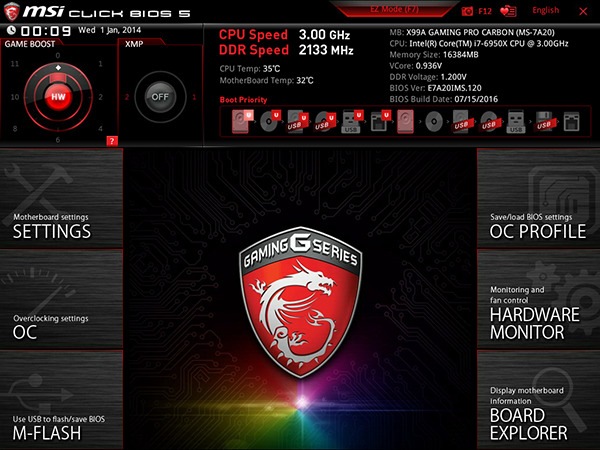The width and height of the screenshot is (600, 450).
Task: Select UEFI hard disk boot device
Action: tap(242, 121)
